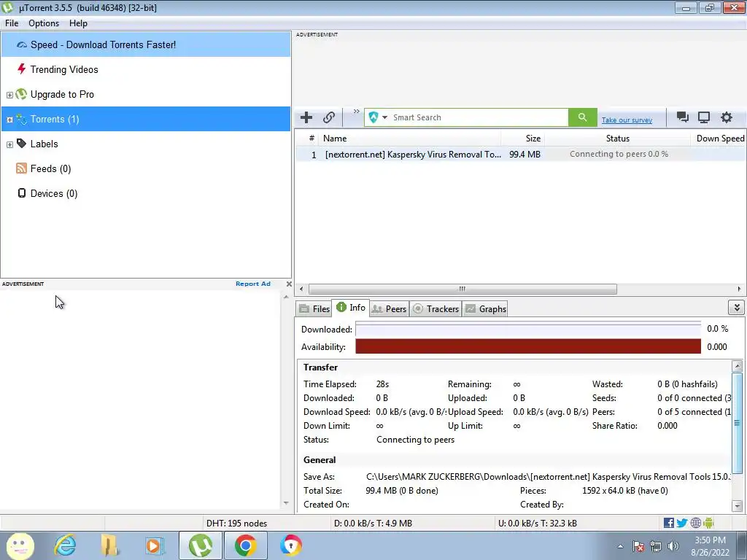Click the Feeds RSS icon
Screen dimensions: 747x560
pos(21,168)
